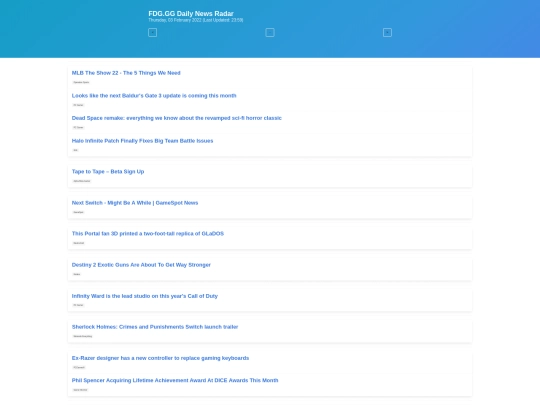The height and width of the screenshot is (405, 540).
Task: Open the Baldur's Gate 3 update headline
Action: 154,96
